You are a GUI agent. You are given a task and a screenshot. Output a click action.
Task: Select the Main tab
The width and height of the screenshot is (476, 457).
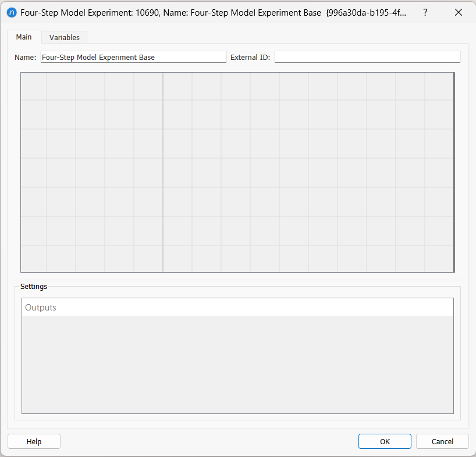pyautogui.click(x=24, y=37)
